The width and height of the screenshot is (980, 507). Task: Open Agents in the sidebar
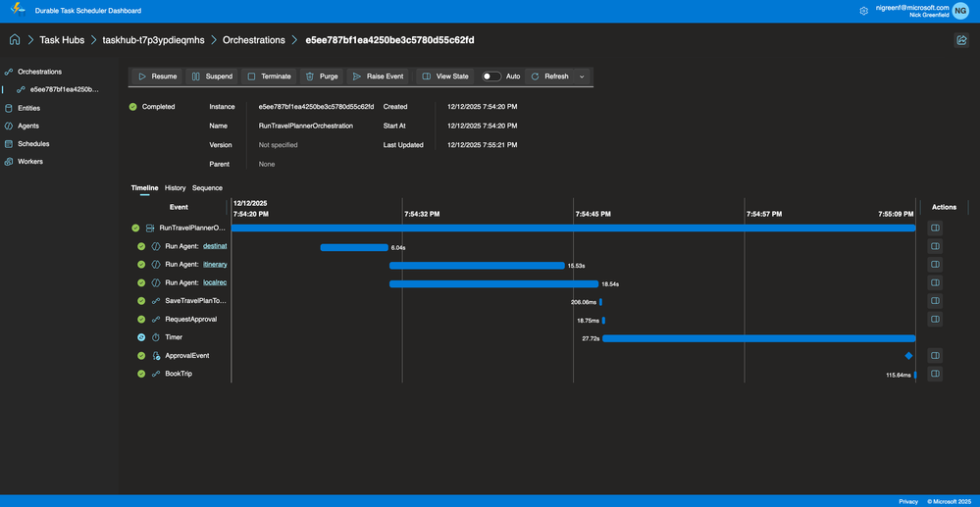(28, 126)
